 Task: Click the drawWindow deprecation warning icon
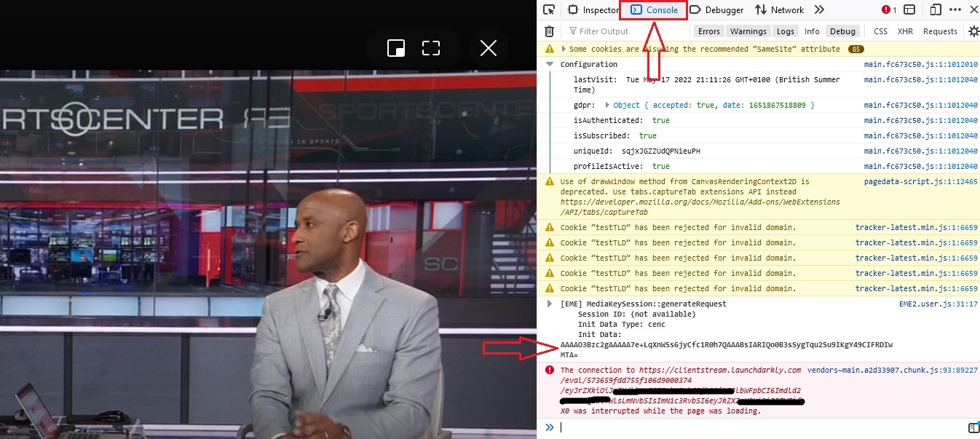(550, 181)
